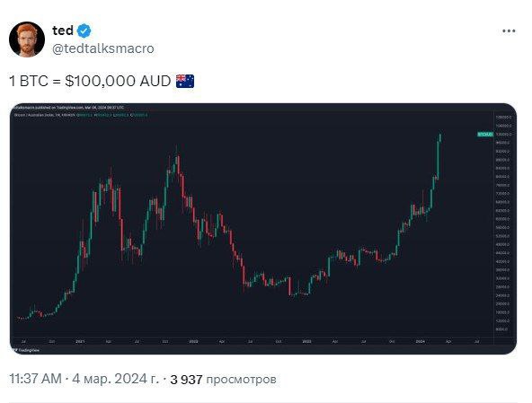The height and width of the screenshot is (403, 532).
Task: Open the three-dot more options menu
Action: tap(509, 31)
